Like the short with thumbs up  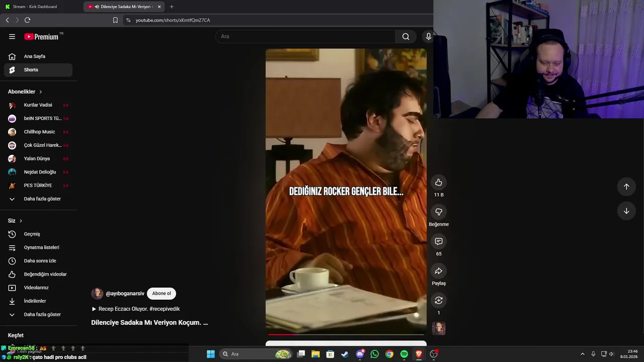(439, 183)
